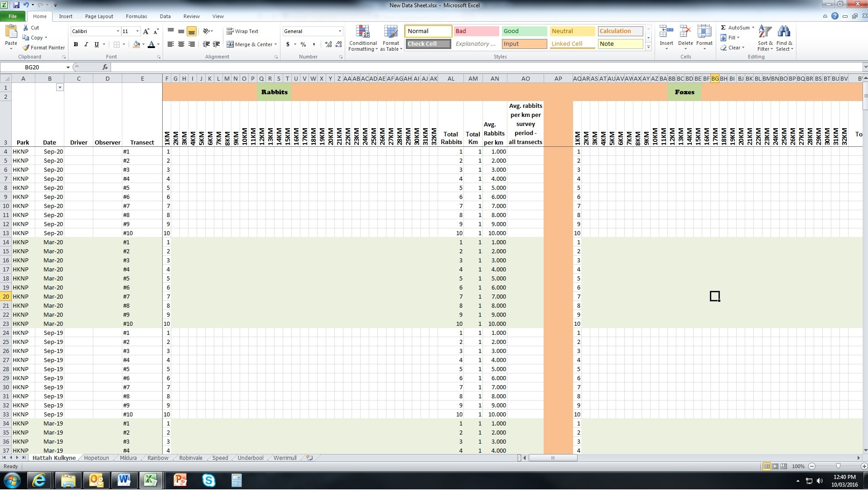Open Skype from the taskbar
The height and width of the screenshot is (493, 868).
[208, 480]
